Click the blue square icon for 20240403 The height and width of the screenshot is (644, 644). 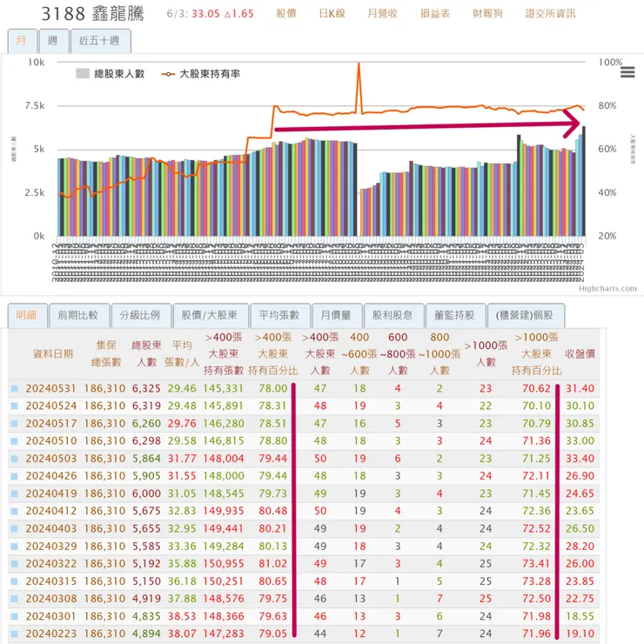[15, 528]
